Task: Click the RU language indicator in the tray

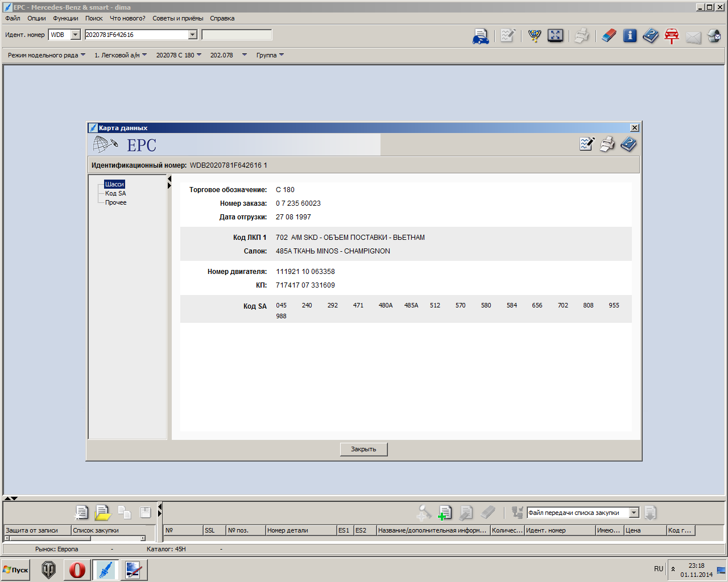Action: [659, 569]
